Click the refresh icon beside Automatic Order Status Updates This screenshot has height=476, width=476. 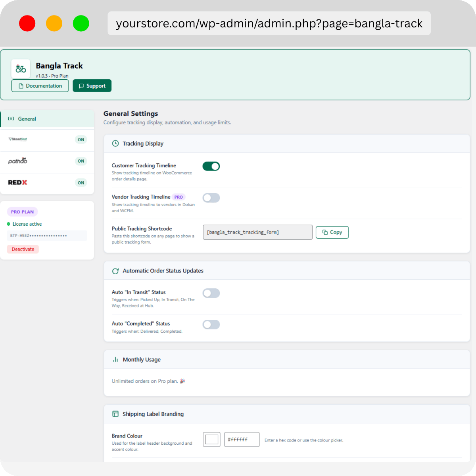click(x=115, y=271)
